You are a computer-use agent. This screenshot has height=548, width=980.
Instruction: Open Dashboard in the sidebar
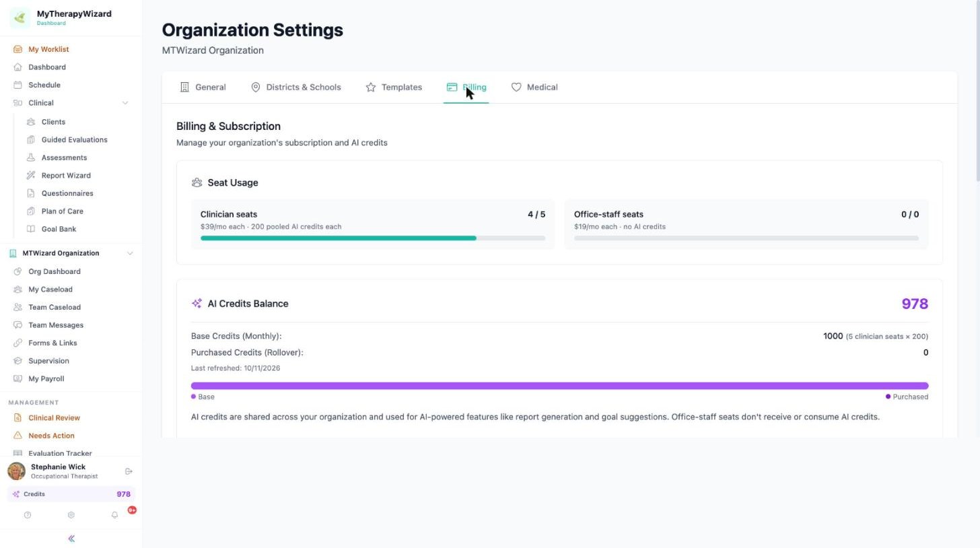tap(47, 67)
